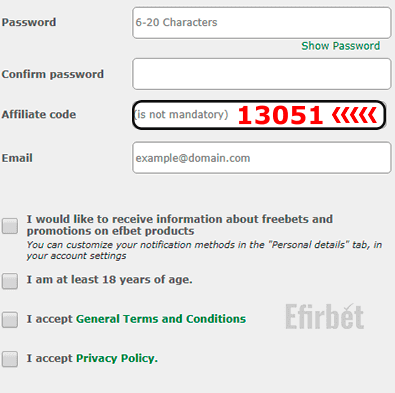Focus the Password 6-20 Characters field
This screenshot has width=395, height=393.
[262, 23]
